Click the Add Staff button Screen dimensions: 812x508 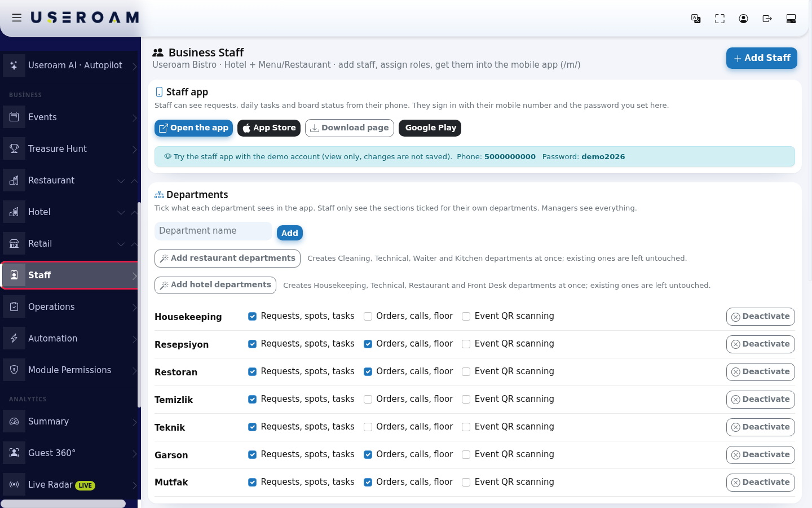click(x=761, y=58)
